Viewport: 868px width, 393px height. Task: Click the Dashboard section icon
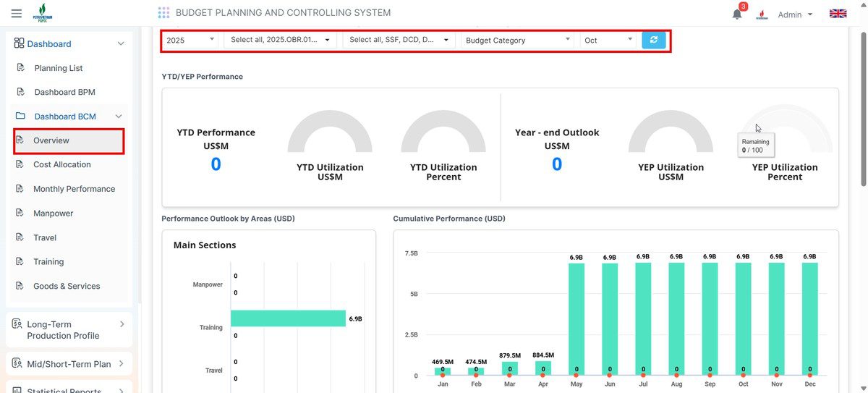[x=19, y=44]
